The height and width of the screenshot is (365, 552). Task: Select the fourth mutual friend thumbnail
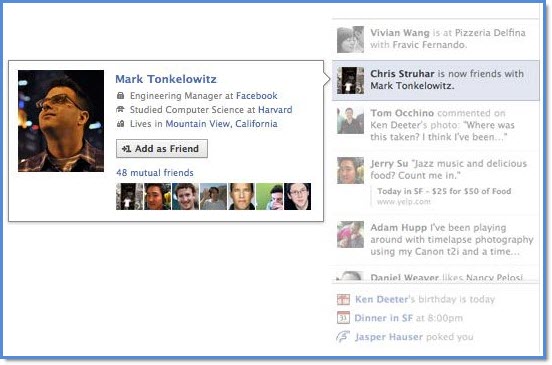click(213, 196)
